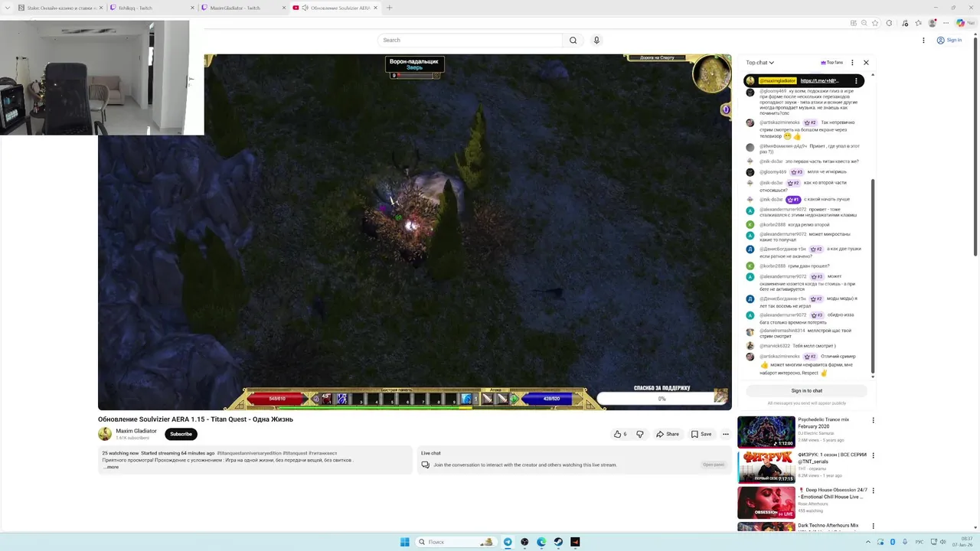Open the live chat options three-dot menu

(x=852, y=63)
